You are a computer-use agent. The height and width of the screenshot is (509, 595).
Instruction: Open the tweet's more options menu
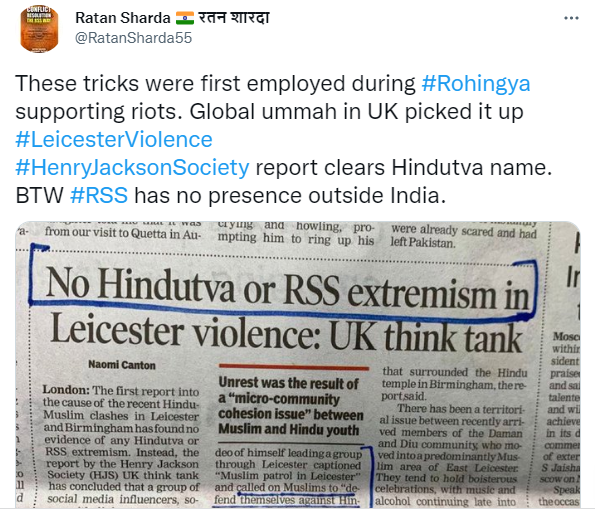571,18
